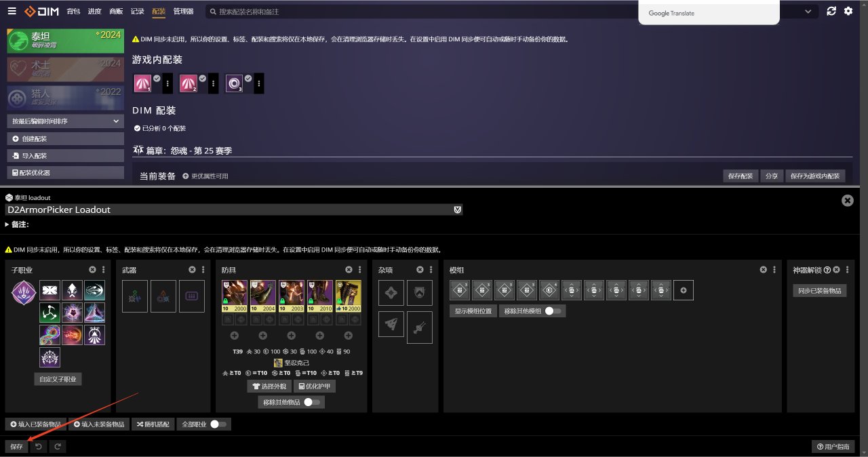868x457 pixels.
Task: Click the first mod icon in 模组
Action: pyautogui.click(x=460, y=290)
